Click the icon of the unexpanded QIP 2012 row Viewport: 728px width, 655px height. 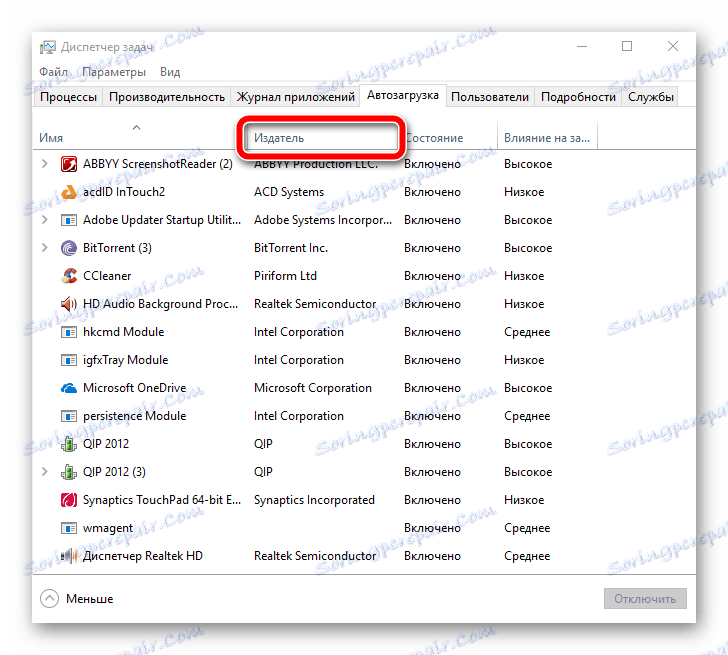click(x=69, y=444)
